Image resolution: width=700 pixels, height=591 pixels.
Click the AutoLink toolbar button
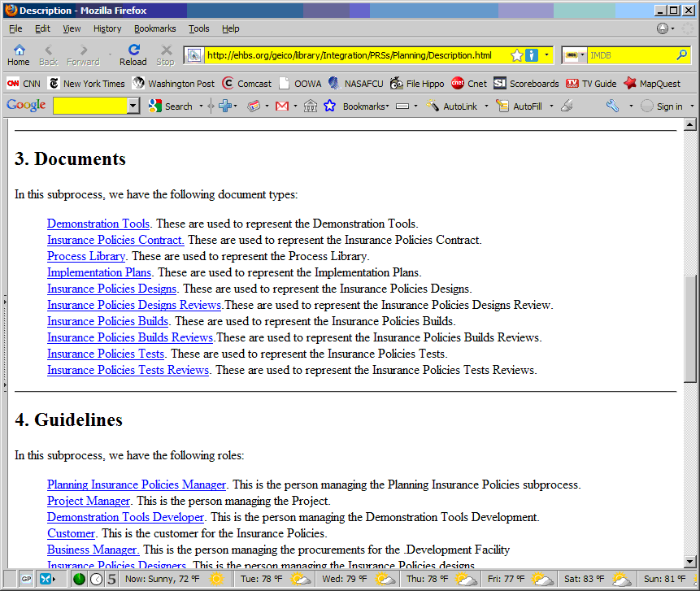tap(452, 106)
